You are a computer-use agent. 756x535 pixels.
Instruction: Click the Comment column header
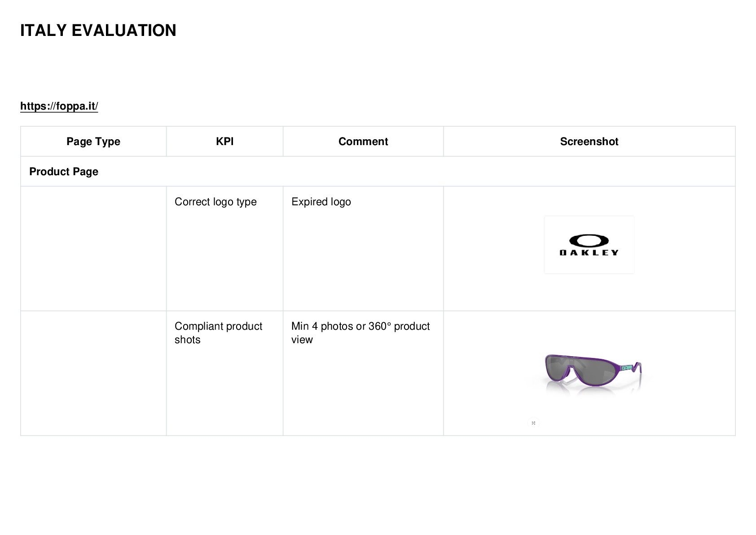363,141
